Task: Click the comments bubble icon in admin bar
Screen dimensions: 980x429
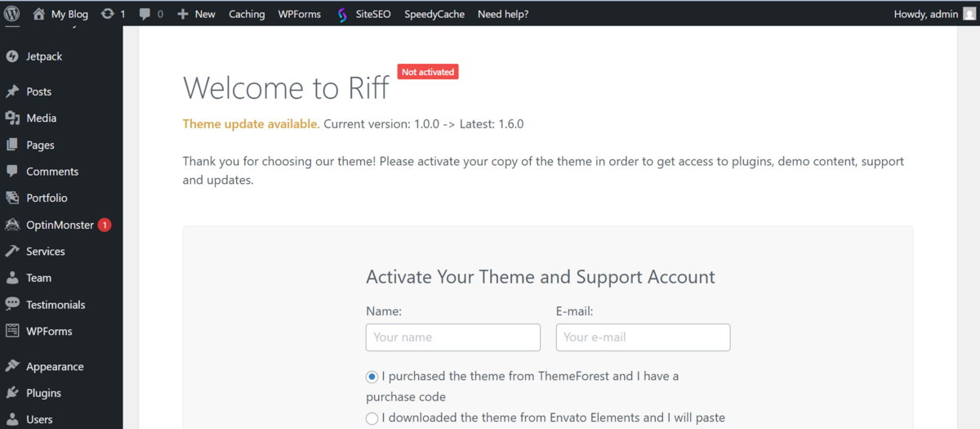Action: [145, 14]
